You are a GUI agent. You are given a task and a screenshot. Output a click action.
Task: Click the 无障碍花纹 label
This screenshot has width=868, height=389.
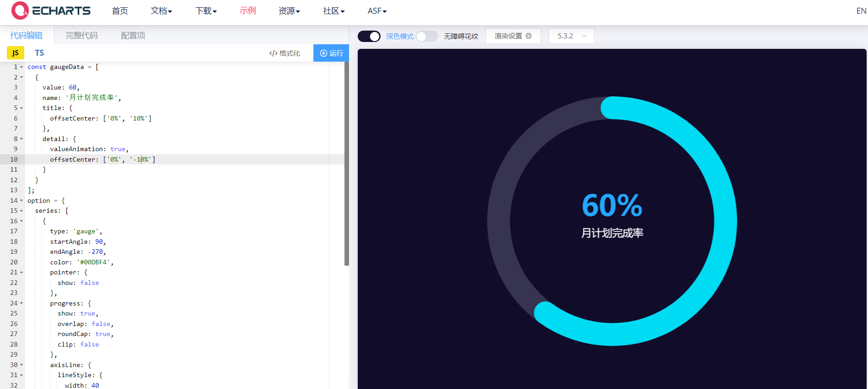(x=461, y=36)
